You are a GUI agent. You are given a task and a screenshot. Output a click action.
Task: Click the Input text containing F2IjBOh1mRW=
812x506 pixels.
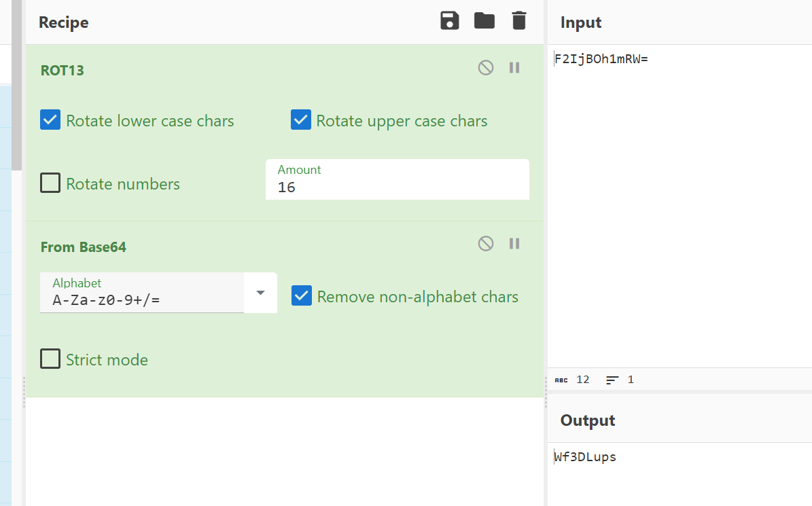click(601, 59)
